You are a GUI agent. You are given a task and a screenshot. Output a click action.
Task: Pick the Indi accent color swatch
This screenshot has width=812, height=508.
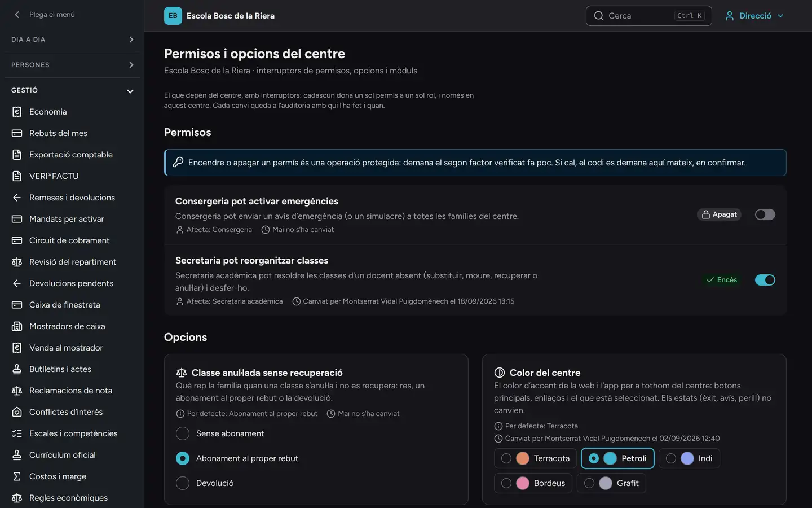pos(689,458)
